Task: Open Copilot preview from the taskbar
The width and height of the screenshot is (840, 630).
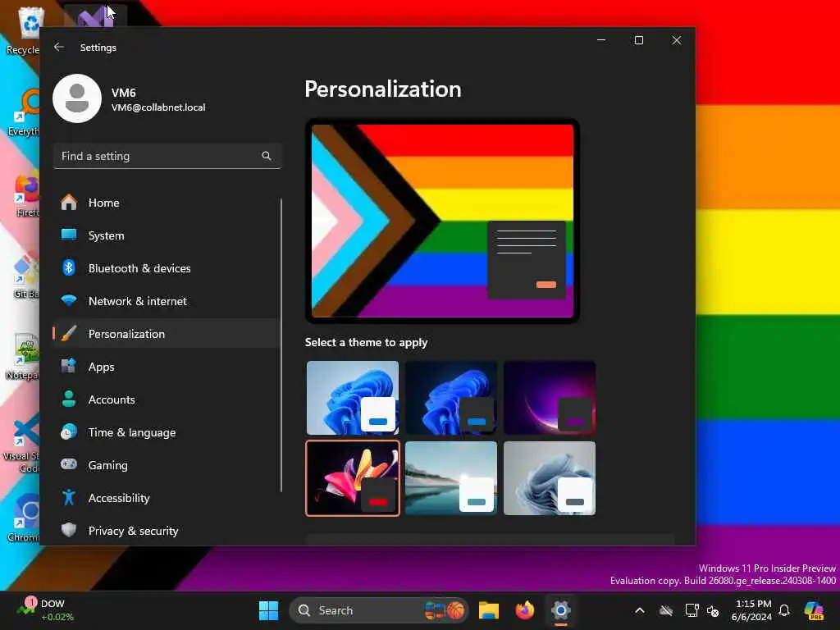Action: click(x=814, y=610)
